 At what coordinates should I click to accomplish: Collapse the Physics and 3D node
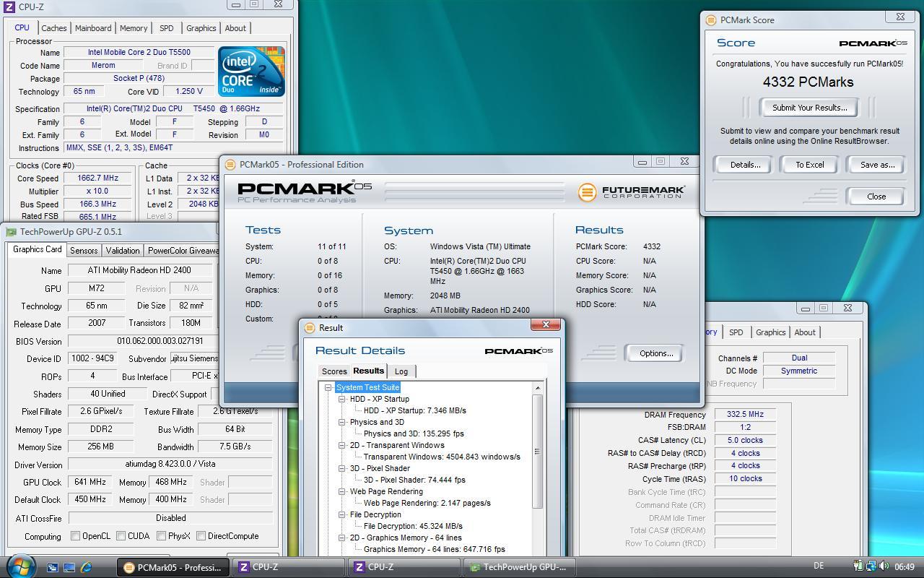342,422
